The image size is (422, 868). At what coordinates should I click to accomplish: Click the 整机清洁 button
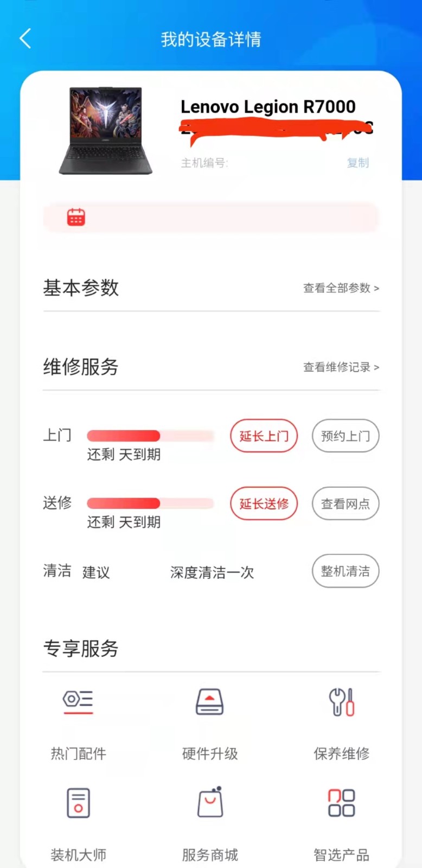click(346, 571)
